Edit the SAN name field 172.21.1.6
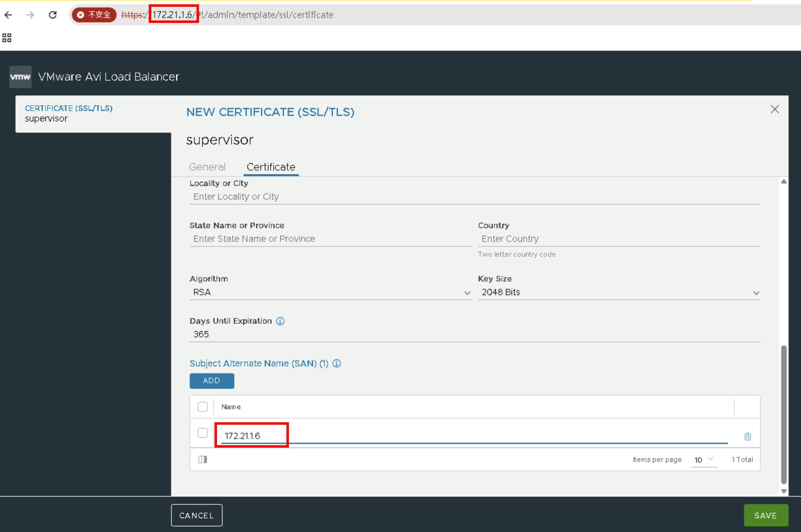The width and height of the screenshot is (801, 532). click(x=474, y=436)
